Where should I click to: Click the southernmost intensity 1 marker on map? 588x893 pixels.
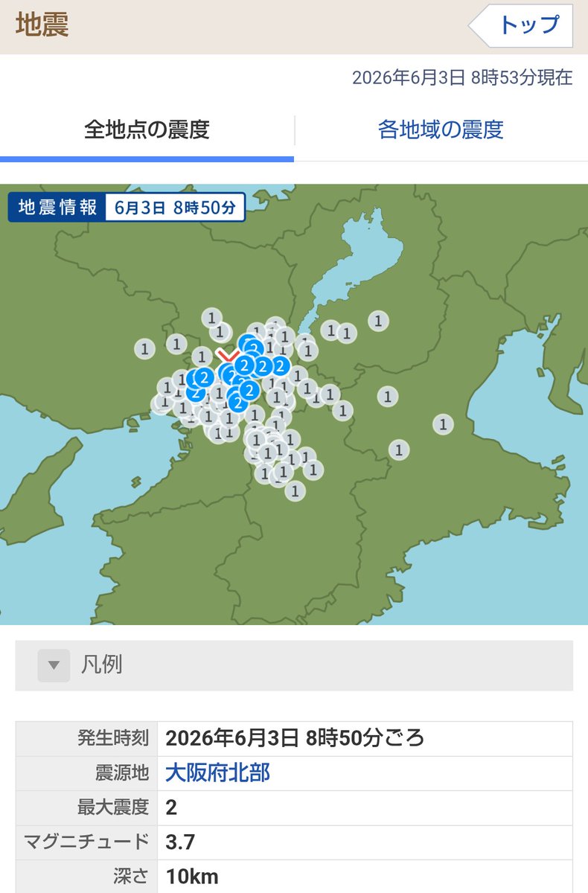[295, 491]
